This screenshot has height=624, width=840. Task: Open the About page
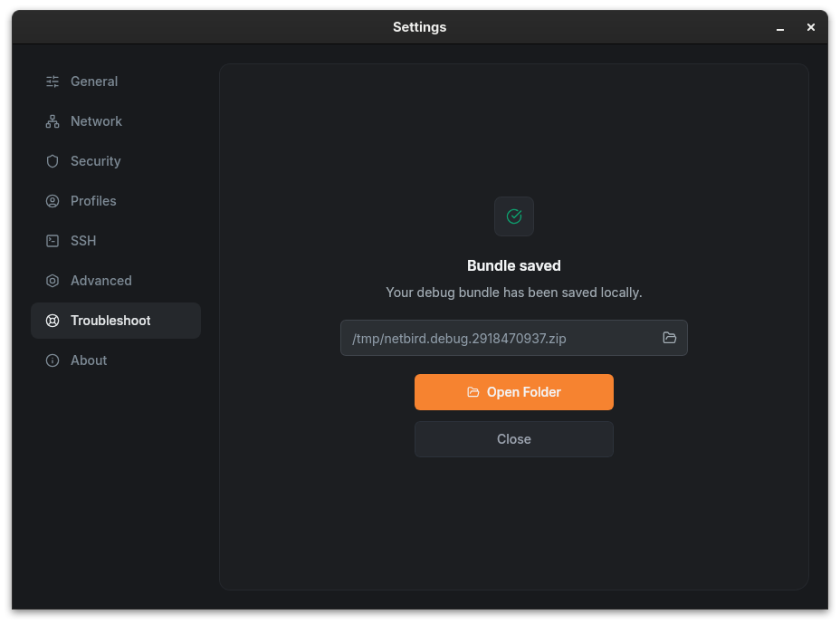[116, 360]
